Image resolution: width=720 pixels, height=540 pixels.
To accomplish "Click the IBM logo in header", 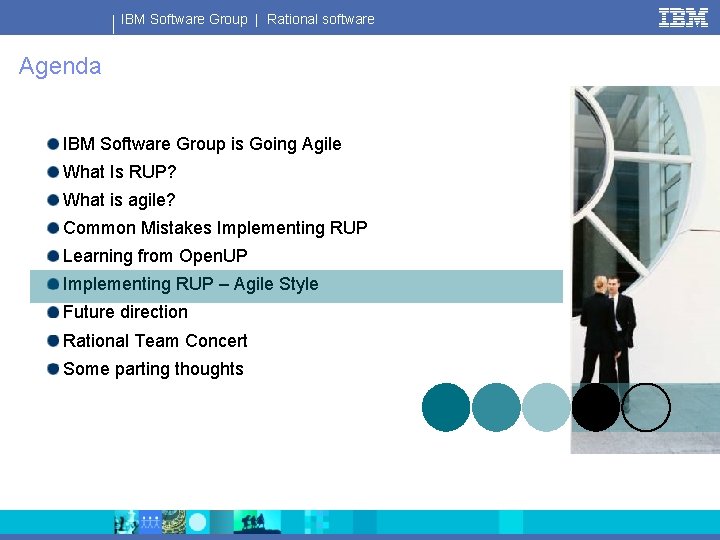I will 683,18.
